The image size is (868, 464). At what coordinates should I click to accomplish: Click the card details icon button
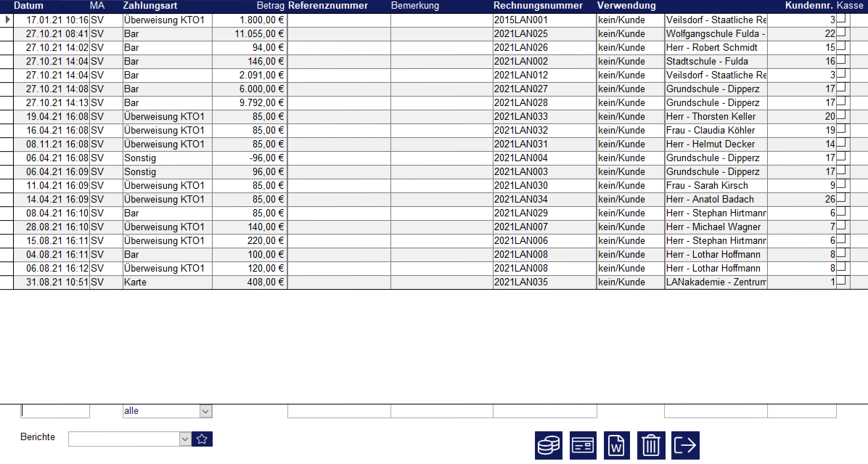click(583, 445)
